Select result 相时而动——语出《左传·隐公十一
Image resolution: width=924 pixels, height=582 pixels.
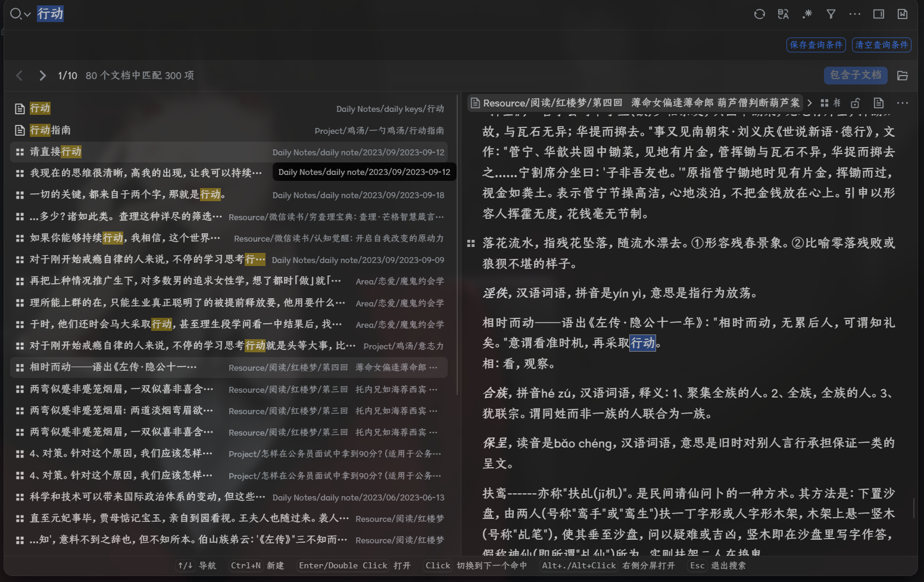229,367
